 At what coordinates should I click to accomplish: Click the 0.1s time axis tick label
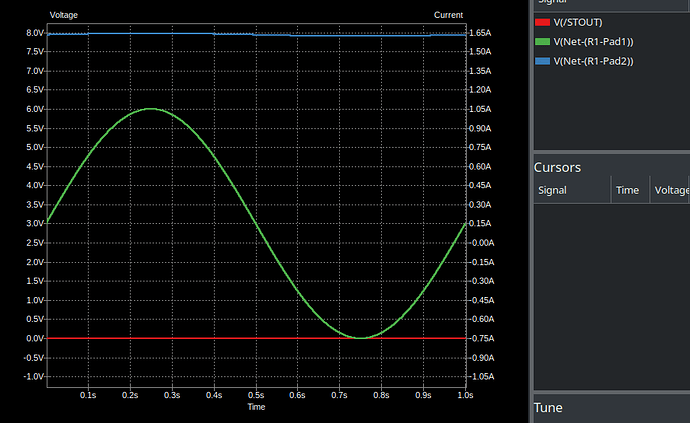[x=88, y=395]
